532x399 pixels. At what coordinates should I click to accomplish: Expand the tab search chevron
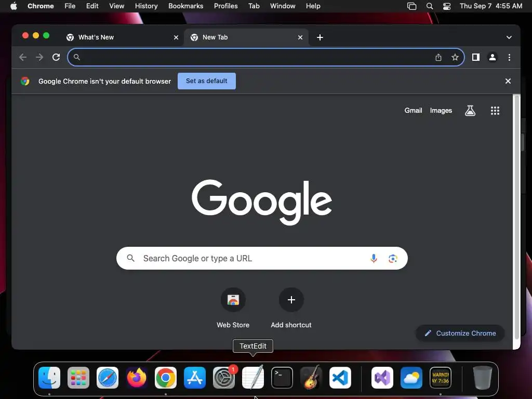pyautogui.click(x=509, y=37)
